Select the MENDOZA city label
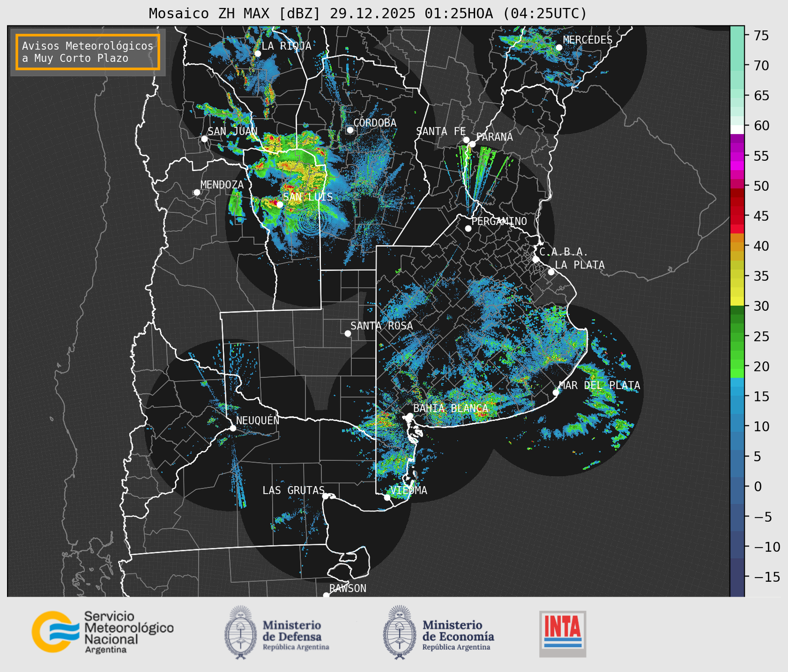 tap(222, 185)
